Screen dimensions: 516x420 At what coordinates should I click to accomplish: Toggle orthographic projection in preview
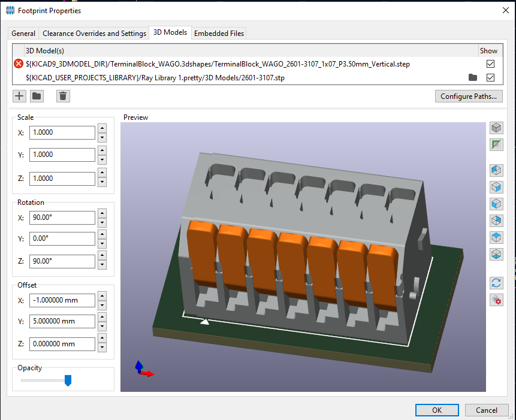[496, 128]
